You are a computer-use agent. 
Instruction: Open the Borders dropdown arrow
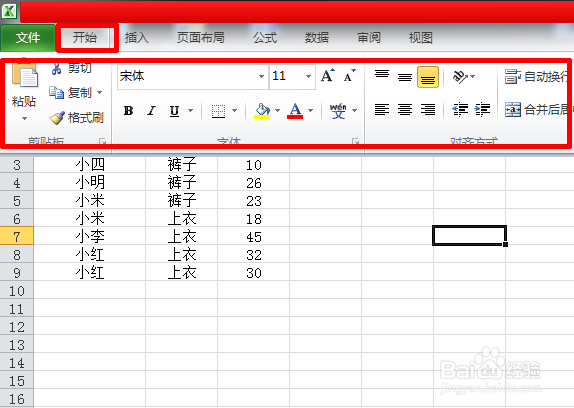click(x=235, y=110)
